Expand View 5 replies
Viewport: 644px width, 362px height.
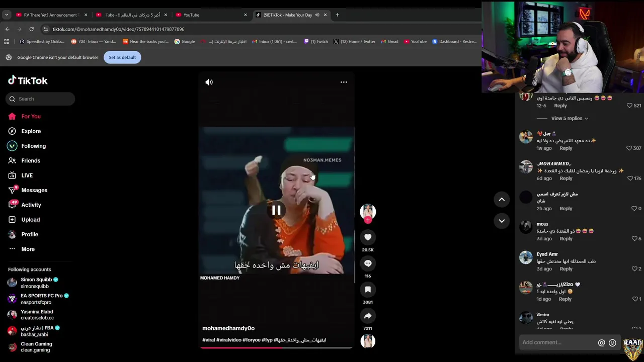coord(570,119)
